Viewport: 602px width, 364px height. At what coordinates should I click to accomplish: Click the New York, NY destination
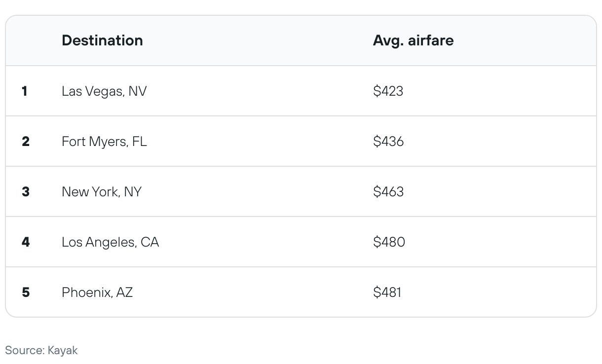(x=102, y=192)
